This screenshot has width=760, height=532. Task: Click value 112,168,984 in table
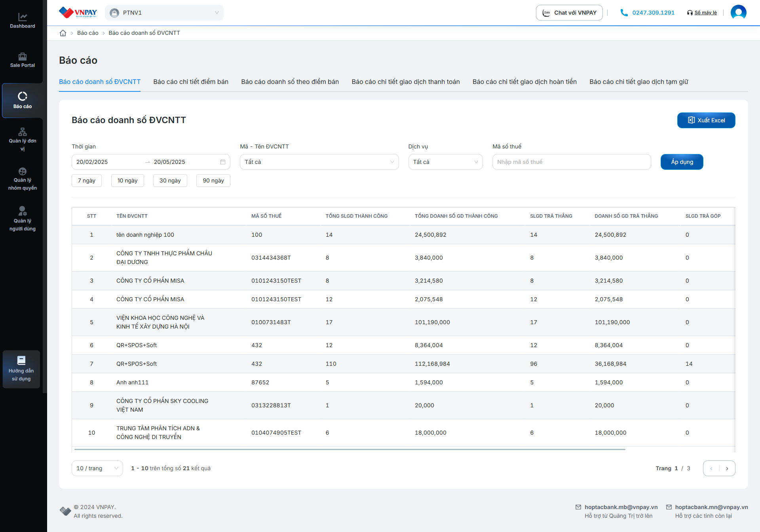click(x=432, y=364)
